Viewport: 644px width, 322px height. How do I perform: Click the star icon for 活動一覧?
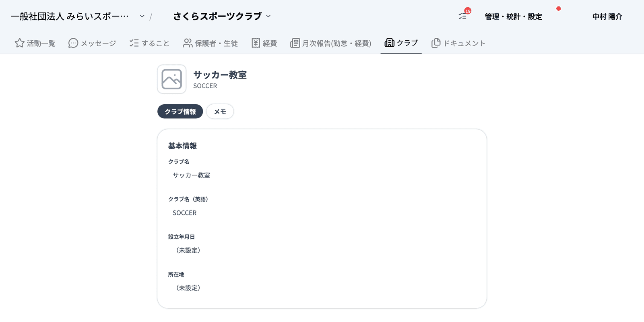tap(19, 43)
